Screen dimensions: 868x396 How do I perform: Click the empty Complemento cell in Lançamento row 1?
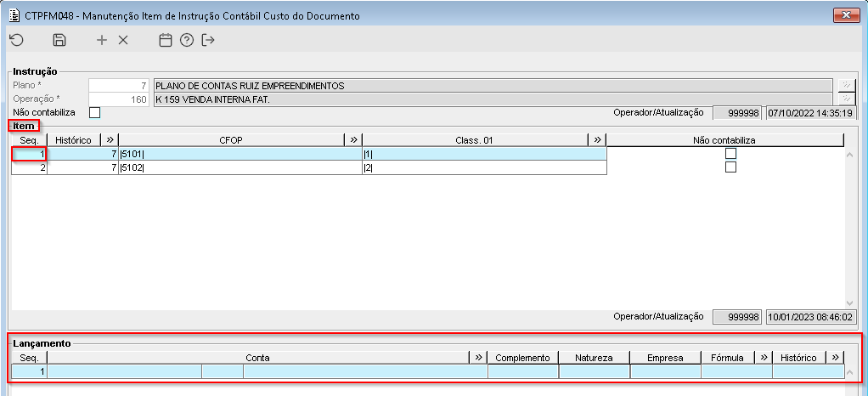coord(522,371)
